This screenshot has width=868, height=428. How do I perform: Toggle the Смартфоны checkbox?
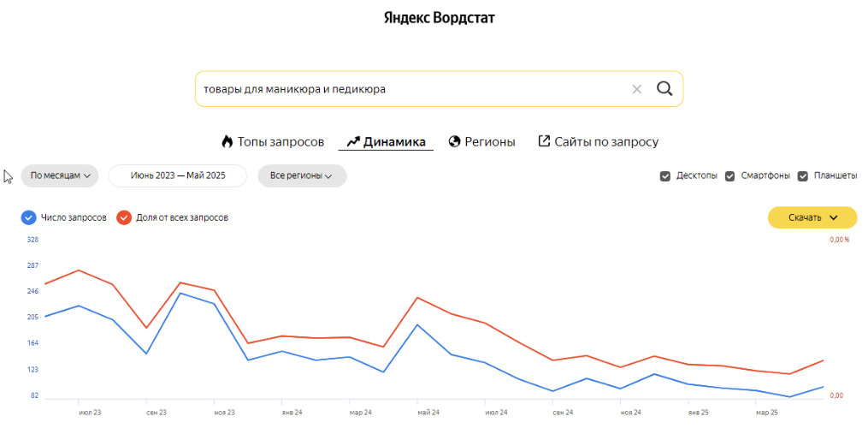pyautogui.click(x=730, y=176)
